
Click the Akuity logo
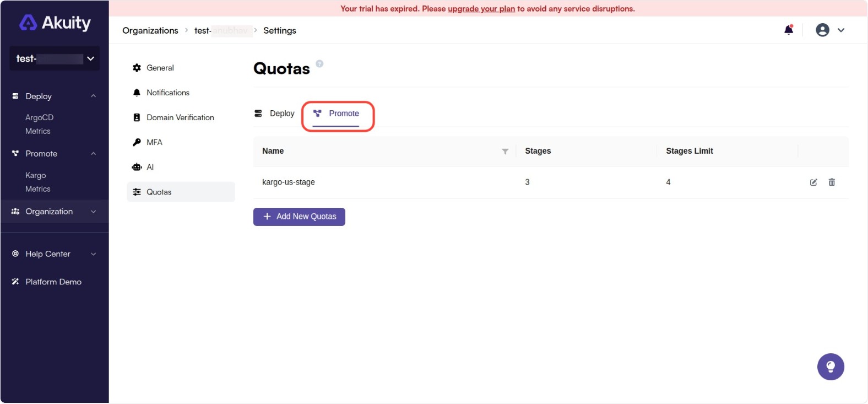pyautogui.click(x=55, y=23)
